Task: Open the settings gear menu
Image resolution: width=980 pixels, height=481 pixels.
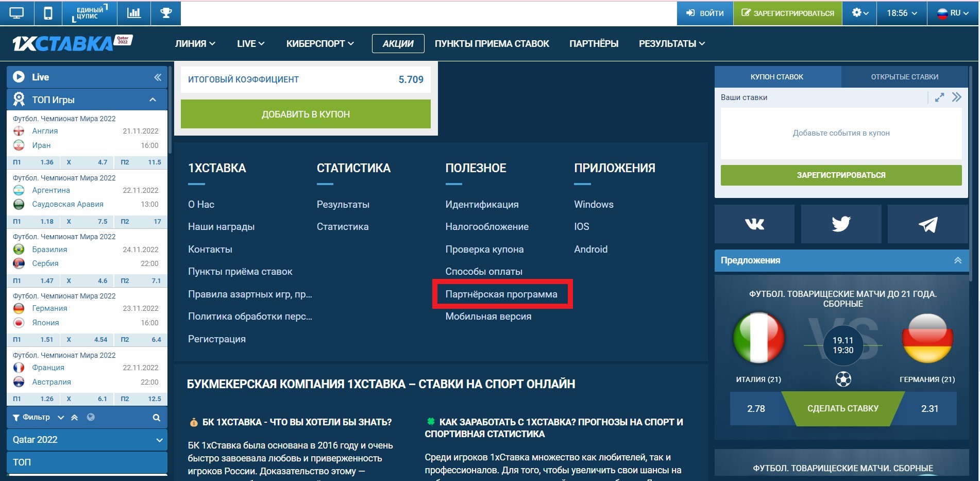Action: pos(860,13)
